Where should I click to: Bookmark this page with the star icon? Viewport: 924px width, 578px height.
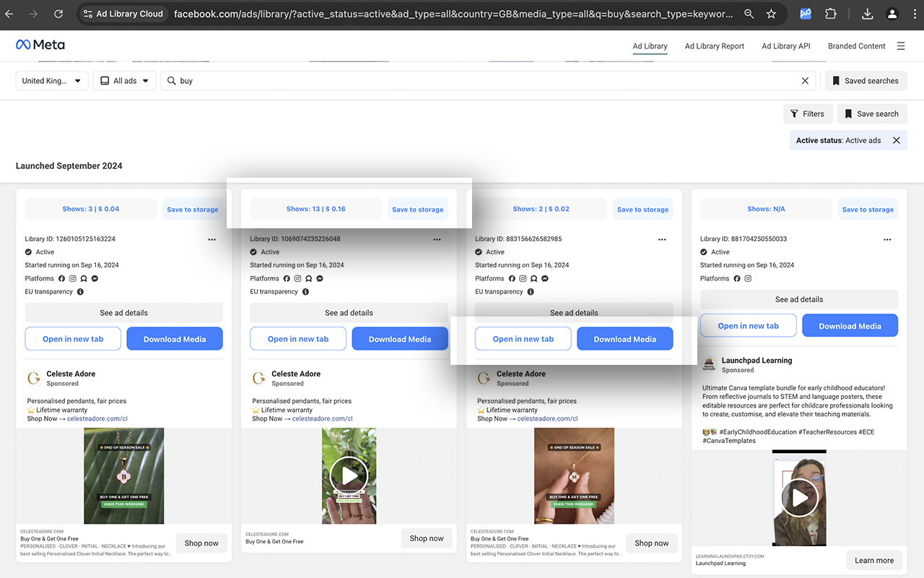click(x=771, y=14)
